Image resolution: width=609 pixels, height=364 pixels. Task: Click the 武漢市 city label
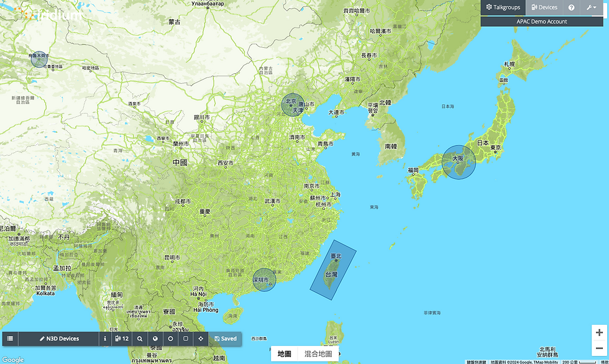click(x=272, y=201)
